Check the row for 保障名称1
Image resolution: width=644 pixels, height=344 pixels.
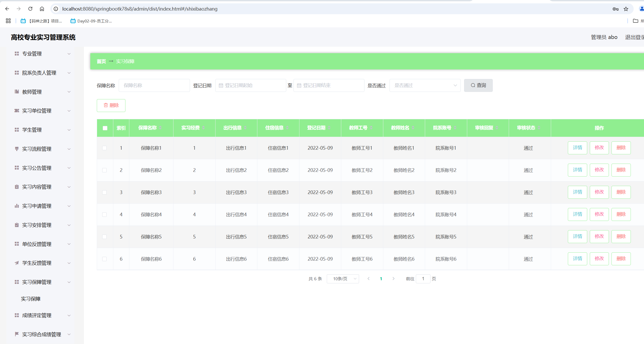point(105,148)
